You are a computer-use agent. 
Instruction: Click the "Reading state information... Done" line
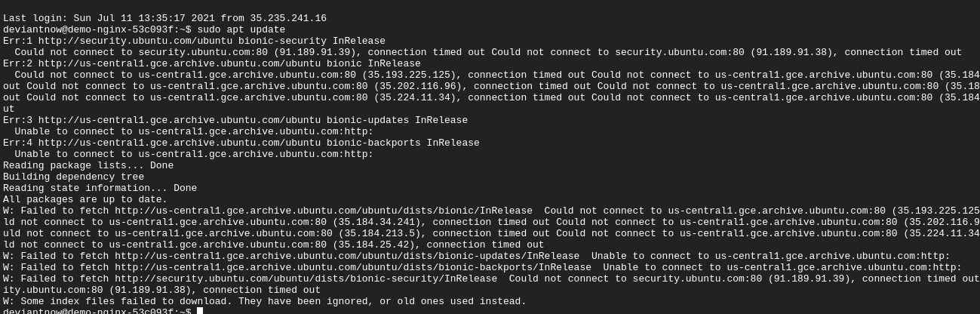(100, 188)
